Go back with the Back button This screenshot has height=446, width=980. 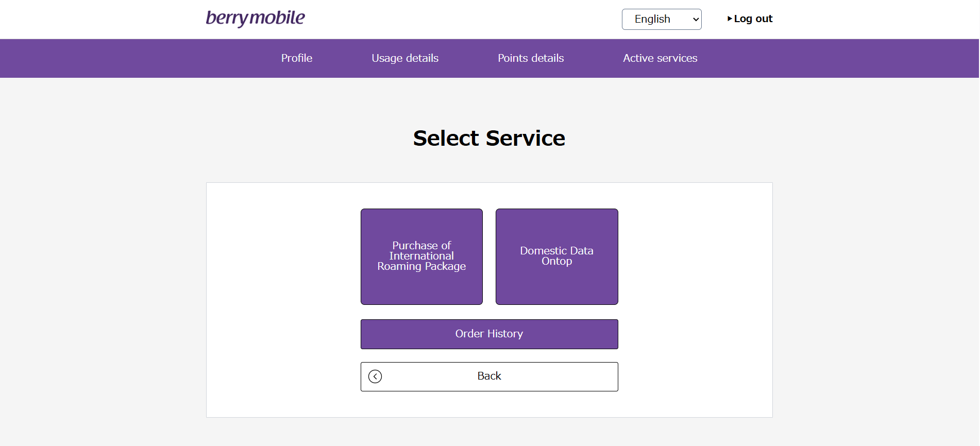click(x=489, y=376)
